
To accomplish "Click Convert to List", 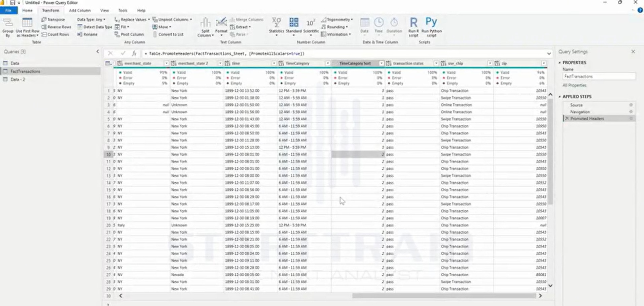I will pyautogui.click(x=168, y=34).
